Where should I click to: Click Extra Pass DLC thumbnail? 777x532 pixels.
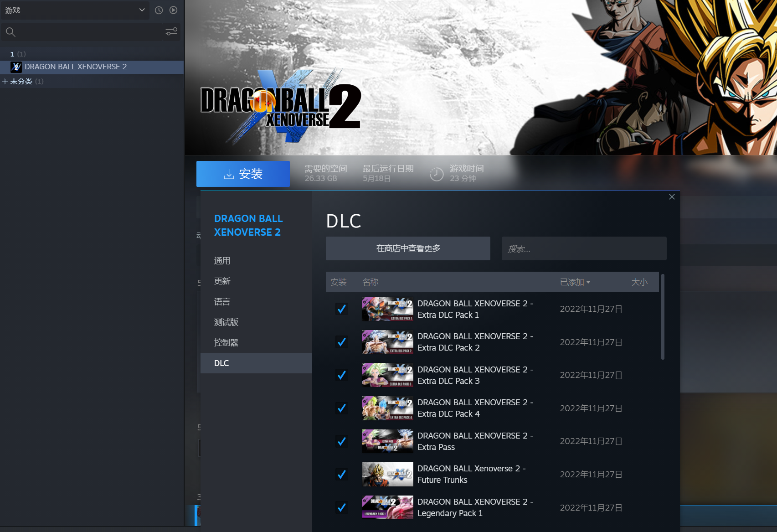click(x=388, y=441)
